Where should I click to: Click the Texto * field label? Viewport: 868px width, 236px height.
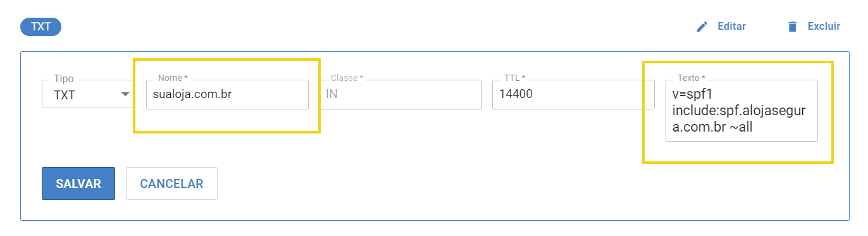(x=691, y=78)
